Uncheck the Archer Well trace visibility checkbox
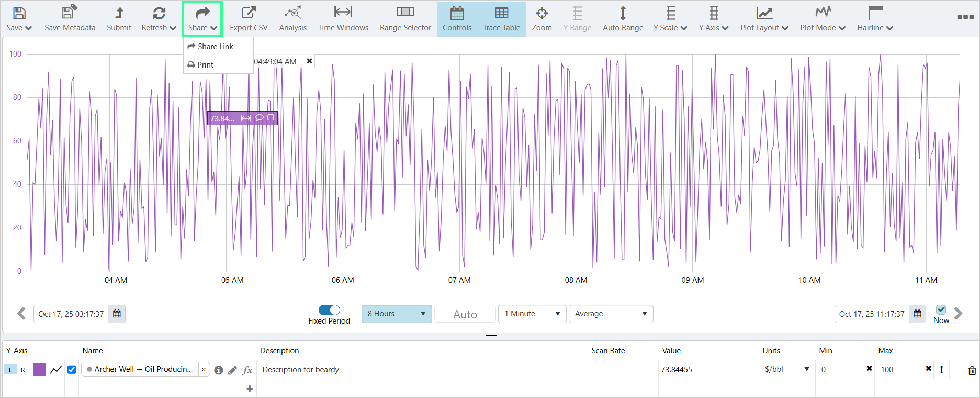This screenshot has height=398, width=980. pos(72,370)
